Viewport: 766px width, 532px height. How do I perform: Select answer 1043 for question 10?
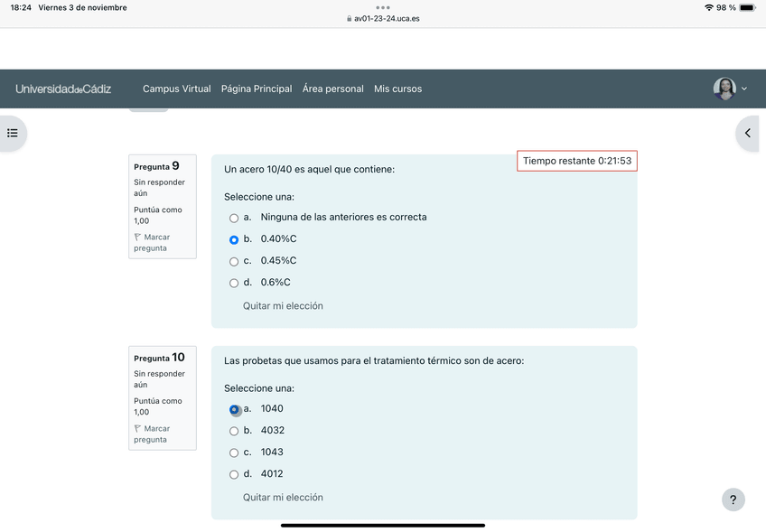click(x=234, y=453)
